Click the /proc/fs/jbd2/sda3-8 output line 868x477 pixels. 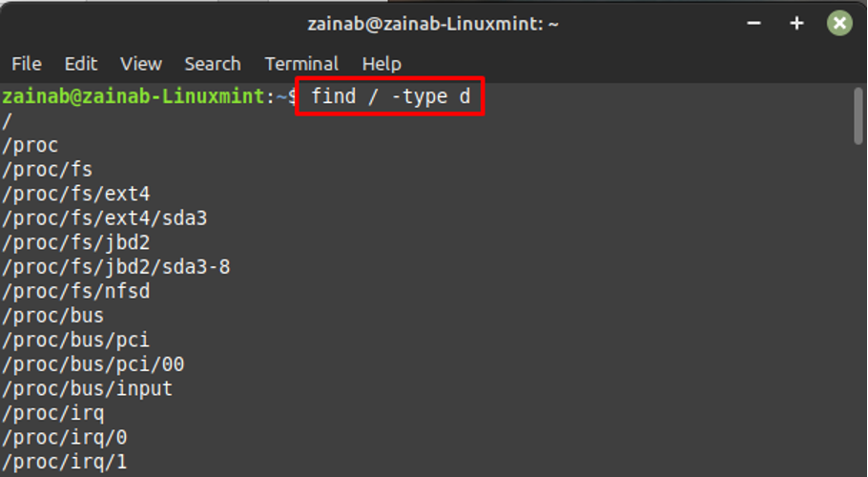coord(115,267)
